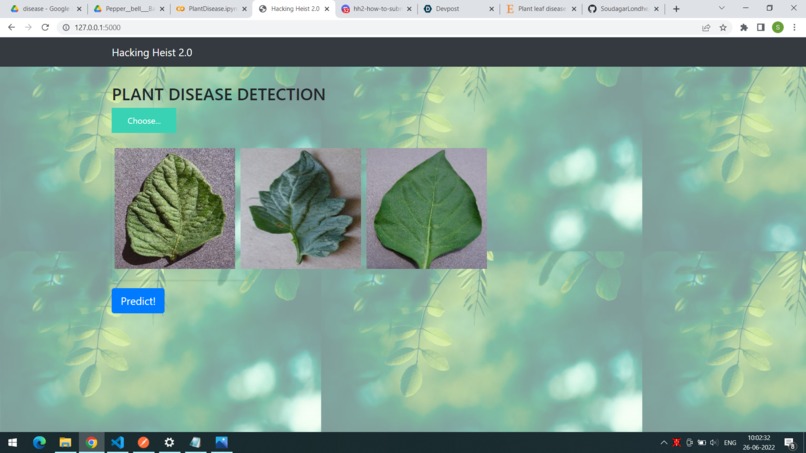Open the Windows Start menu
Image resolution: width=806 pixels, height=453 pixels.
coord(13,442)
